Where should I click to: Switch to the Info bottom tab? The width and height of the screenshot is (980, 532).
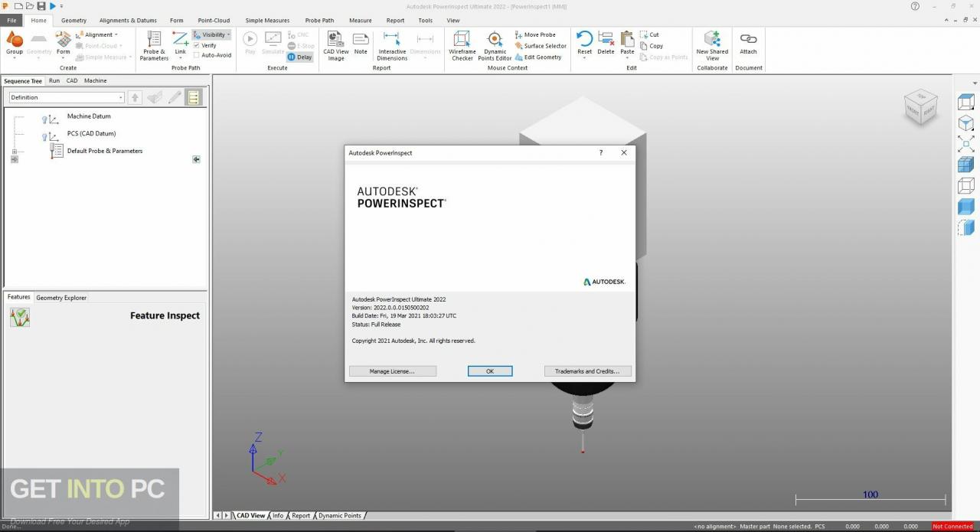277,516
